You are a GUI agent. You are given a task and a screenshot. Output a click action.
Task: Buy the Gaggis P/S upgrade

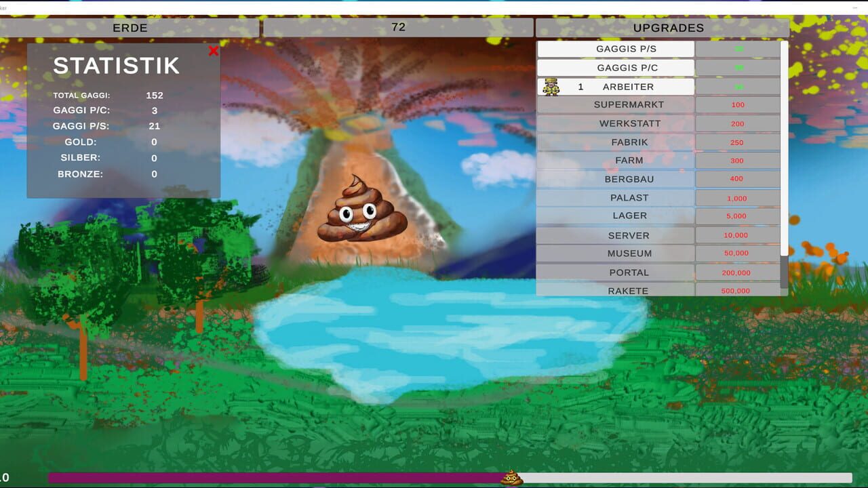pyautogui.click(x=616, y=49)
